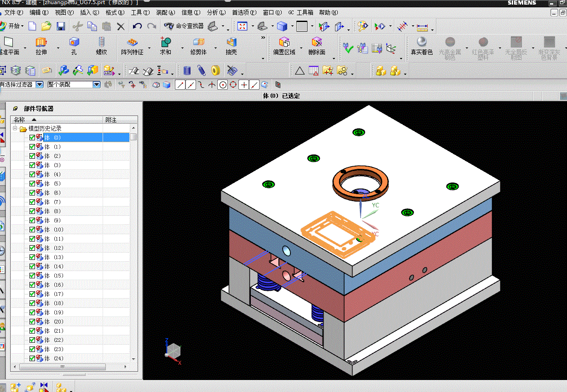Open the 整个装配 selection scope dropdown
This screenshot has height=392, width=567.
[x=96, y=85]
